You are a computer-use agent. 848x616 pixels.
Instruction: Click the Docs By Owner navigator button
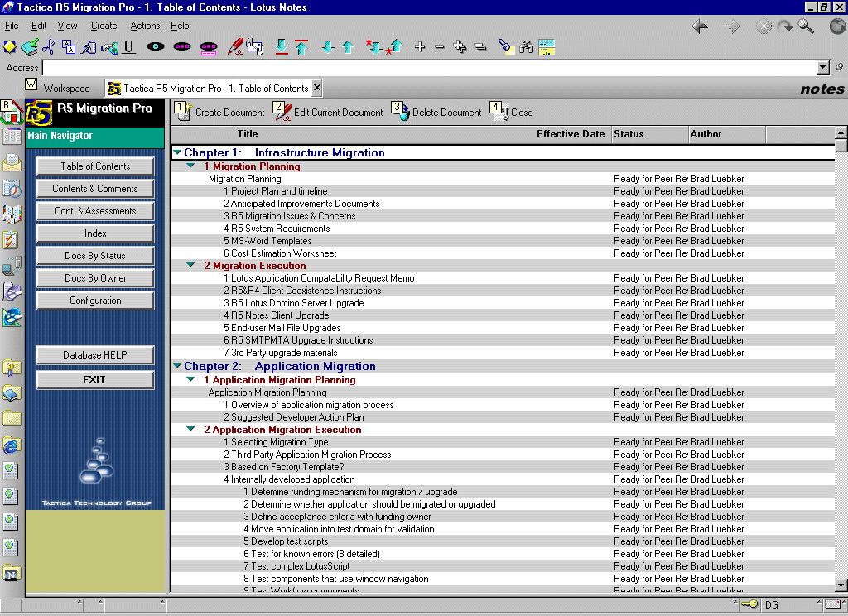[x=95, y=277]
